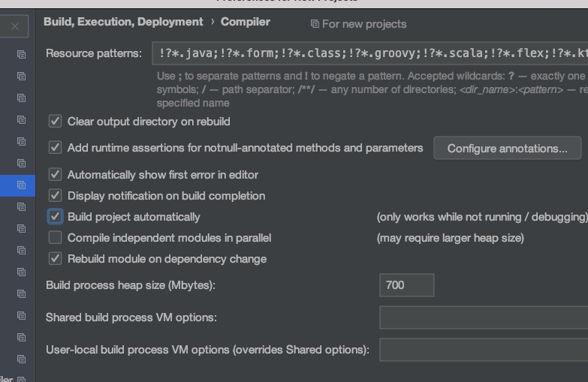Enable Compile independent modules in parallel
The height and width of the screenshot is (382, 588).
pos(55,238)
